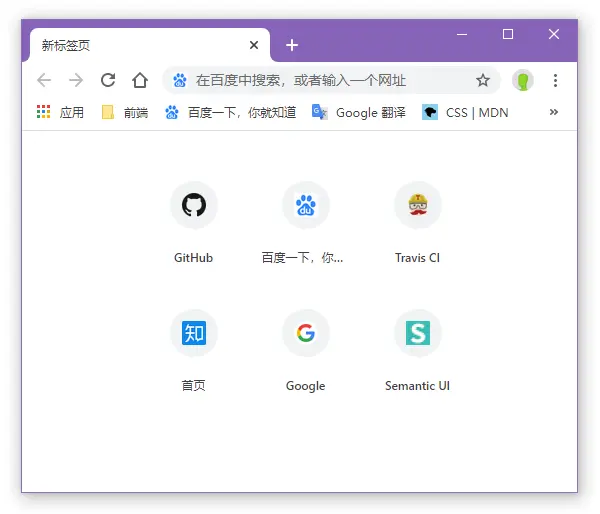Image resolution: width=600 pixels, height=514 pixels.
Task: Maximize the browser window
Action: point(508,34)
